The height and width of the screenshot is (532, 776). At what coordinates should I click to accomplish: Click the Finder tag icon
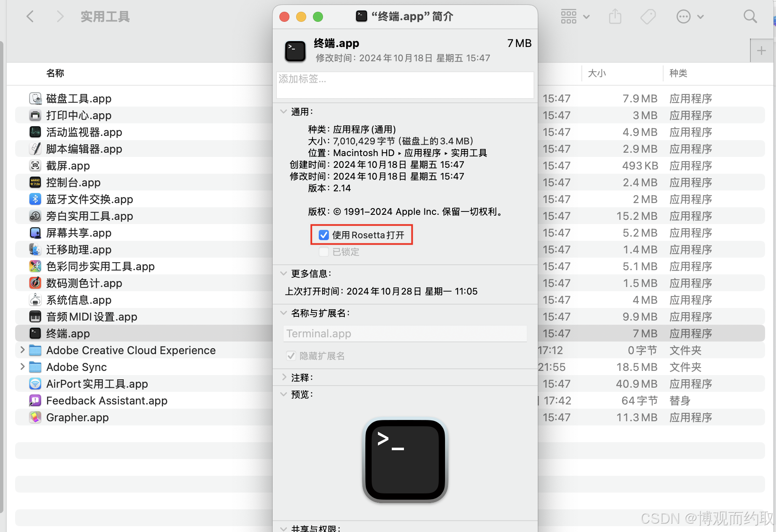pos(648,17)
